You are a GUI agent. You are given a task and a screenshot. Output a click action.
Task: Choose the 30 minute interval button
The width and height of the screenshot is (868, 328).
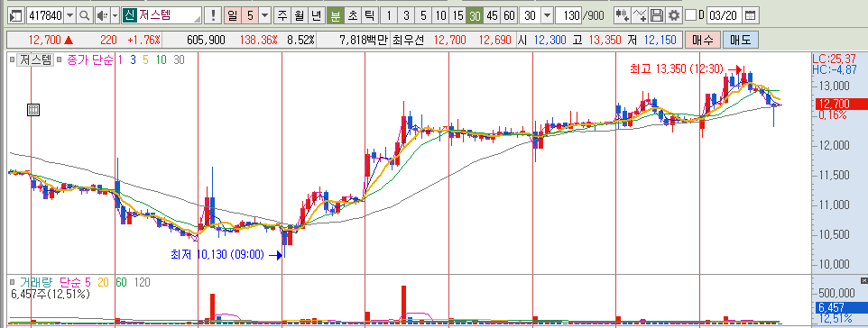(x=475, y=15)
